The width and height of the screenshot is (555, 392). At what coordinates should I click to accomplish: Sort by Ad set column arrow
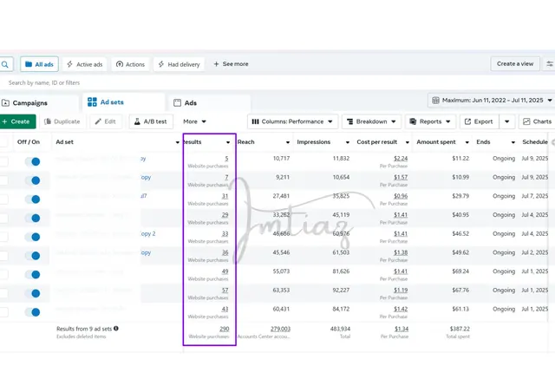coord(178,142)
